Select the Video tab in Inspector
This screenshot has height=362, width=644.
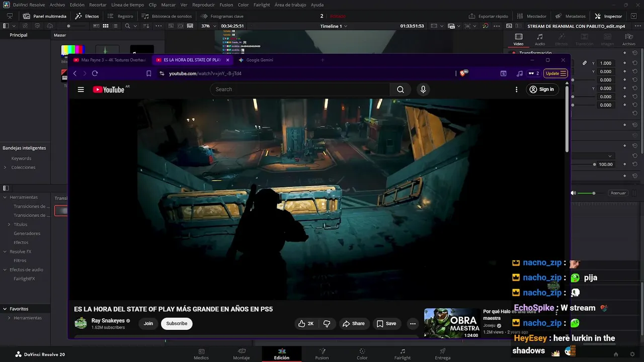[518, 40]
